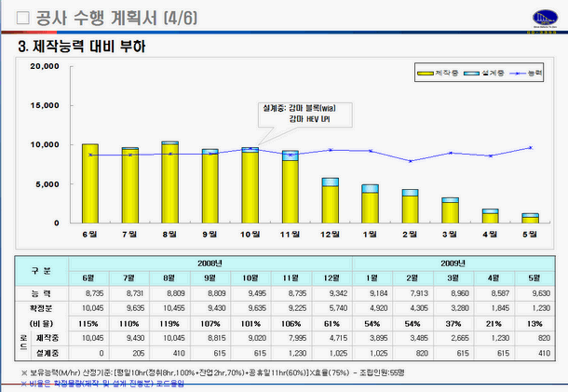Click the blue 능력 line legend marker
This screenshot has height=392, width=568.
tap(517, 73)
